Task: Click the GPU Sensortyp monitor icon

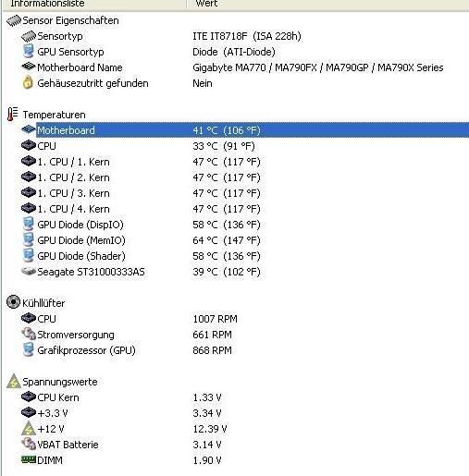Action: 29,52
